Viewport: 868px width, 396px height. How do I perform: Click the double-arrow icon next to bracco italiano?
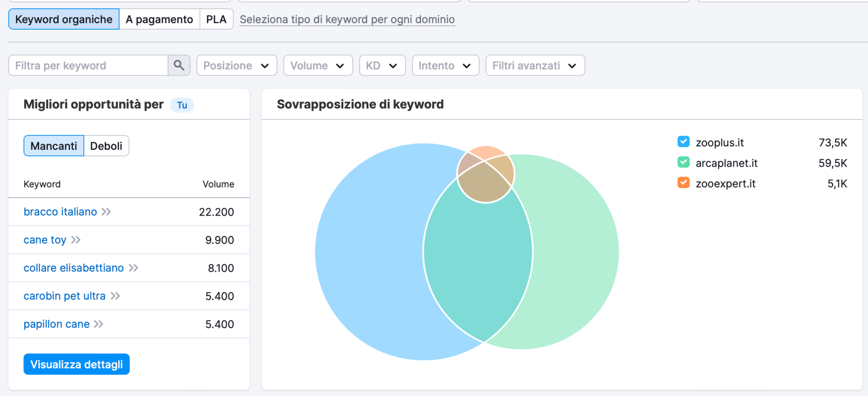[106, 212]
